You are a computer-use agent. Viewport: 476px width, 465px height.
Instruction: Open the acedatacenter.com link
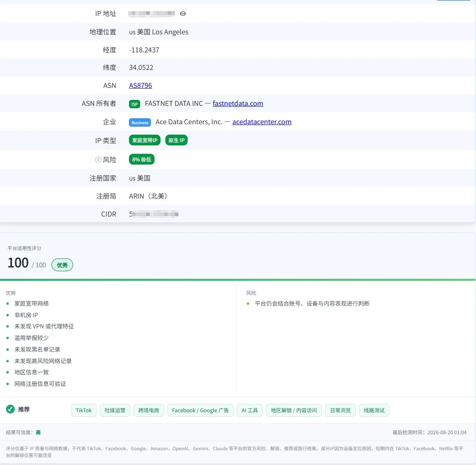[x=262, y=122]
